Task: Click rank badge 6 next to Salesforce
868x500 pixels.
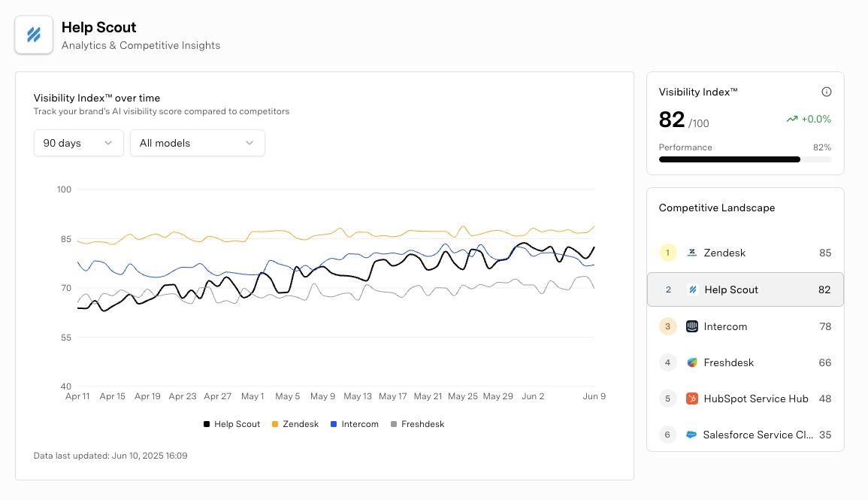Action: (667, 435)
